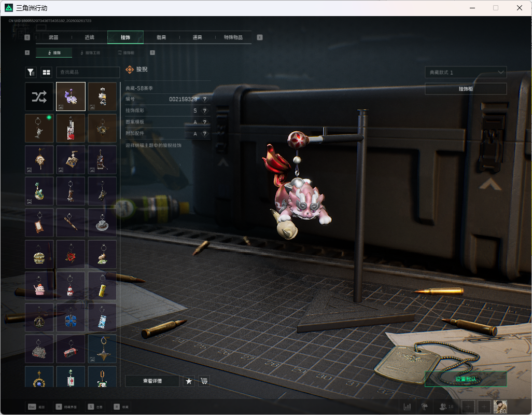Click the Q key previous-category icon

pos(27,37)
